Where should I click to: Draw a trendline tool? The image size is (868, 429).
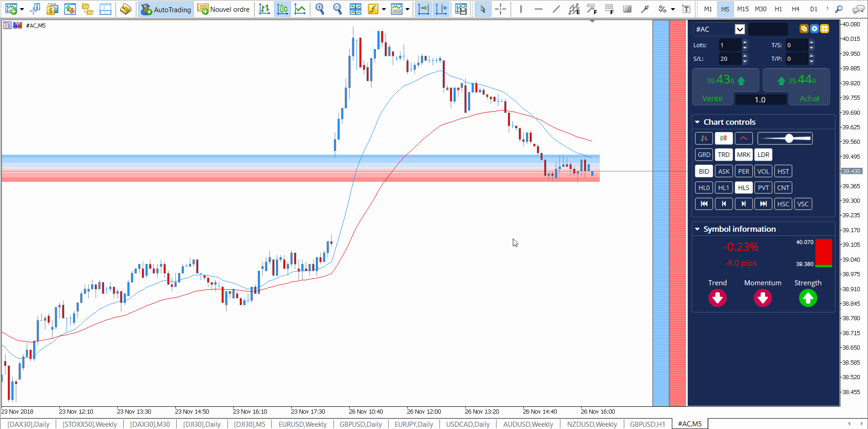tap(556, 9)
